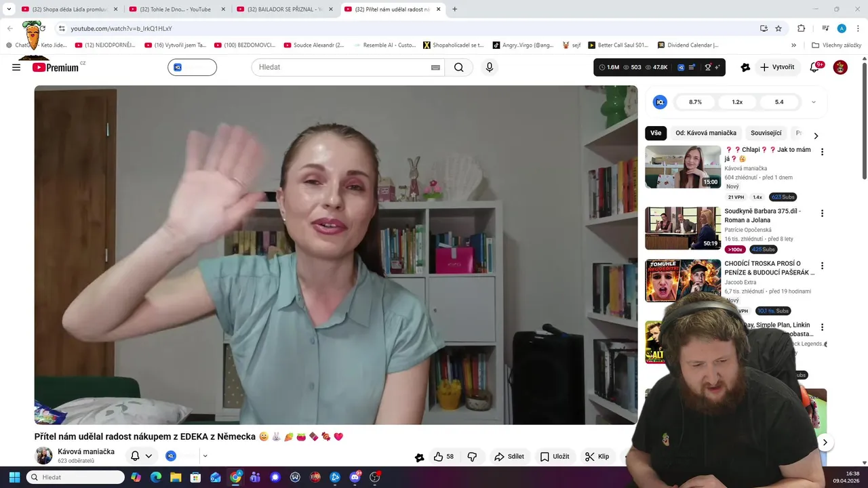This screenshot has width=868, height=488.
Task: Open Chrome from the taskbar
Action: click(x=235, y=477)
